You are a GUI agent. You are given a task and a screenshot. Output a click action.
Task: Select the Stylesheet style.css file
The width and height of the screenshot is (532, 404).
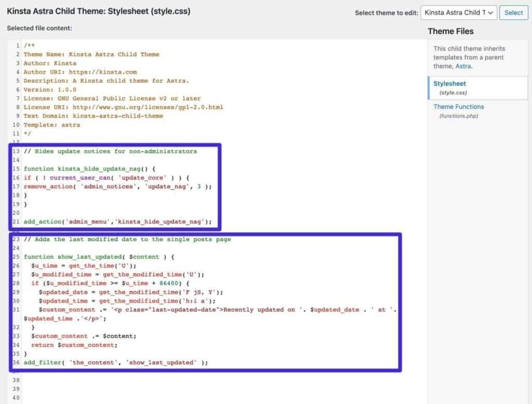pos(450,84)
